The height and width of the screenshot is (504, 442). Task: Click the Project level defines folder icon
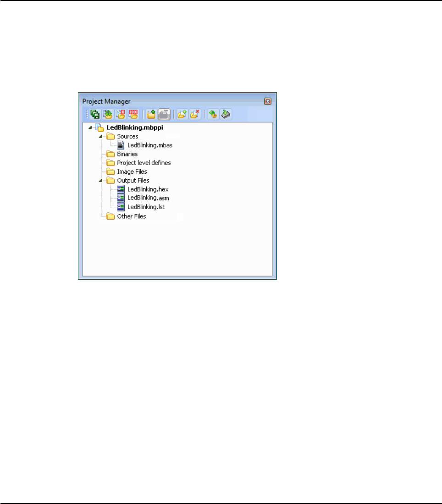[110, 163]
